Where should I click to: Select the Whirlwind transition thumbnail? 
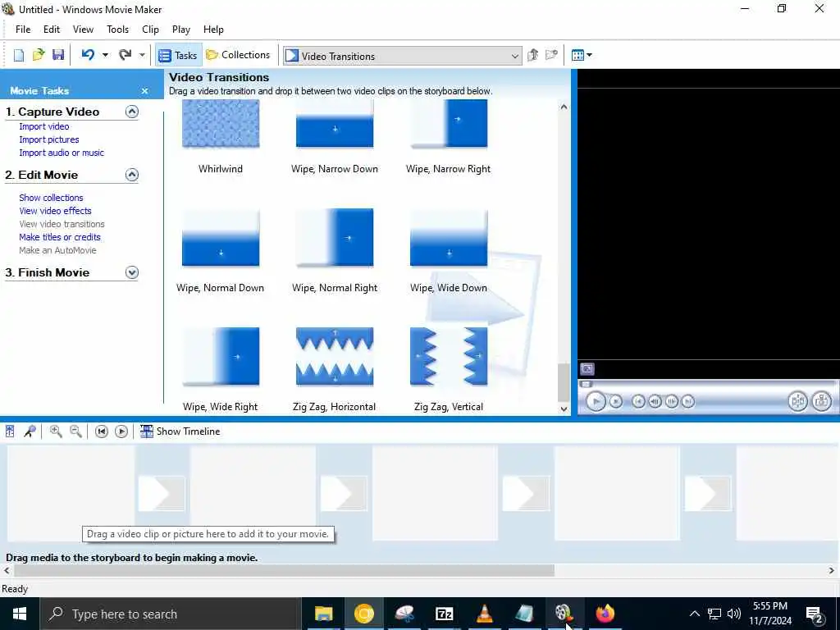(x=221, y=123)
